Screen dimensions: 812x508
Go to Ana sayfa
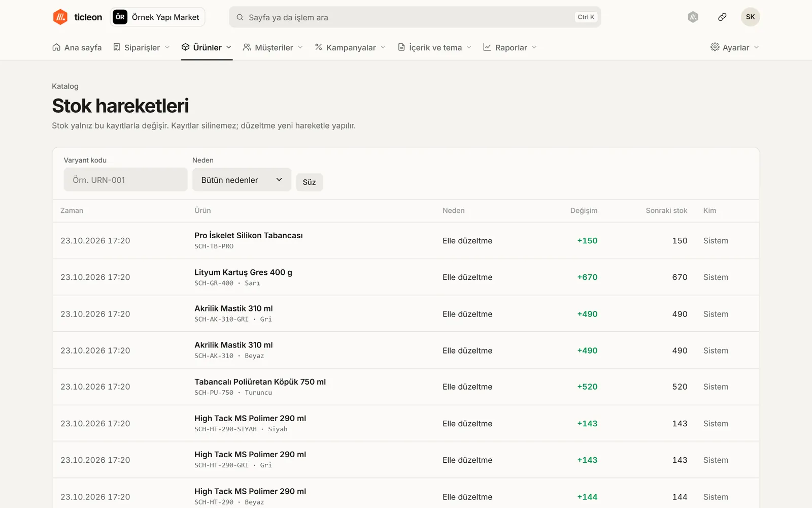[x=77, y=47]
